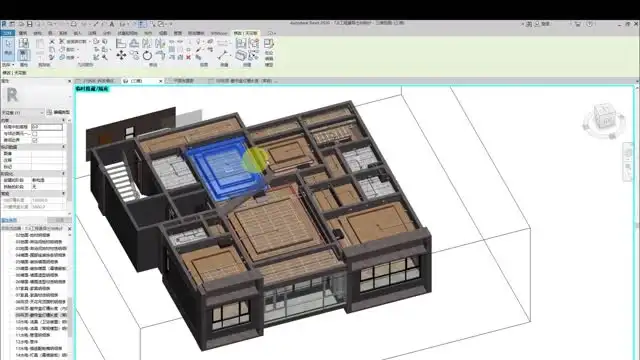Click navigation bar zoom control

(628, 167)
